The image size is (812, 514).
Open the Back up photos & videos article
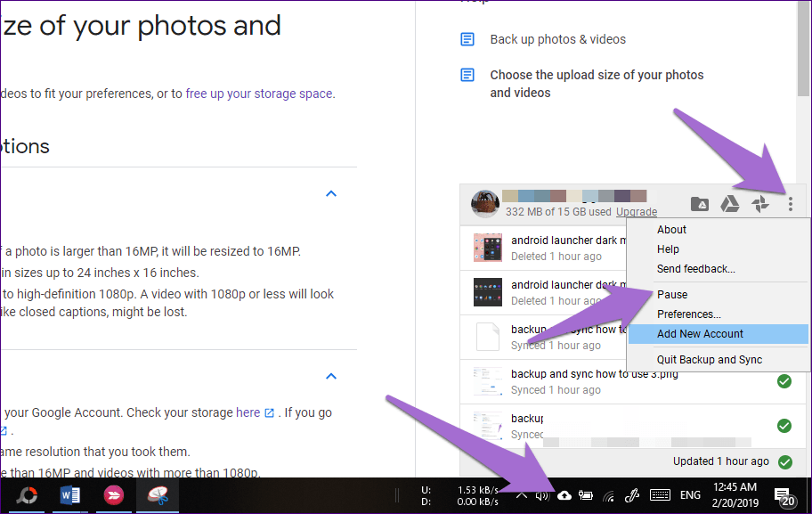557,39
